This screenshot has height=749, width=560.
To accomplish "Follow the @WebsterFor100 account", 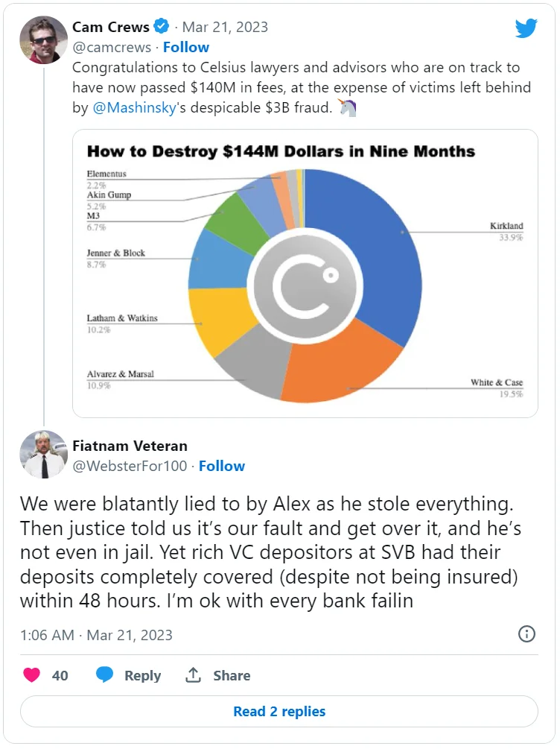I will point(222,466).
